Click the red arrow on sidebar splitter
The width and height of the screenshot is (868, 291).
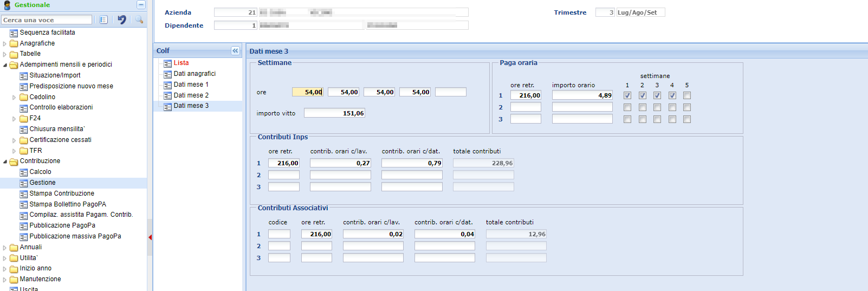coord(150,237)
